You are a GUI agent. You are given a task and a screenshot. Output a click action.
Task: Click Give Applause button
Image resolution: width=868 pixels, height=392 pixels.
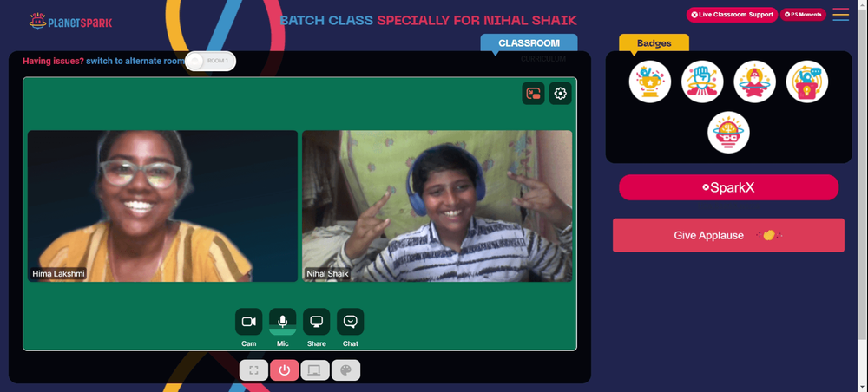point(728,235)
